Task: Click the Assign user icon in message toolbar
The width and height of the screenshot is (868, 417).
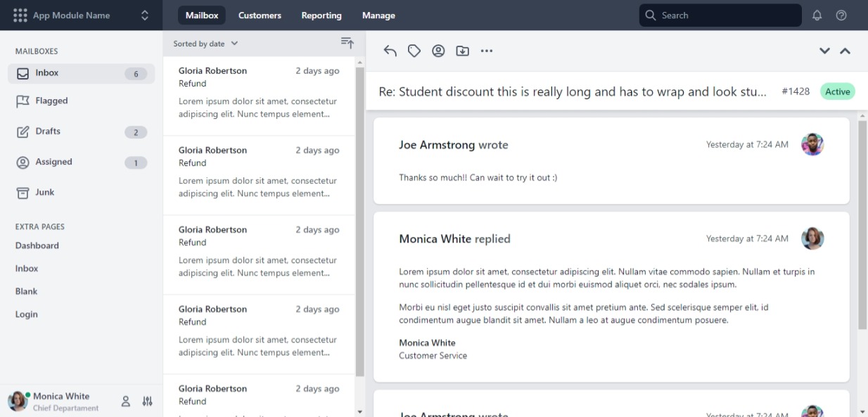Action: pyautogui.click(x=438, y=51)
